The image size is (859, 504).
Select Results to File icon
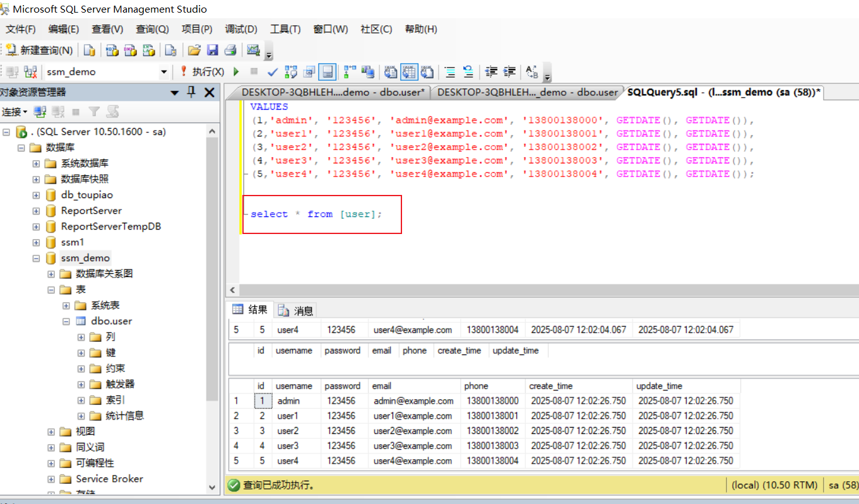[427, 72]
